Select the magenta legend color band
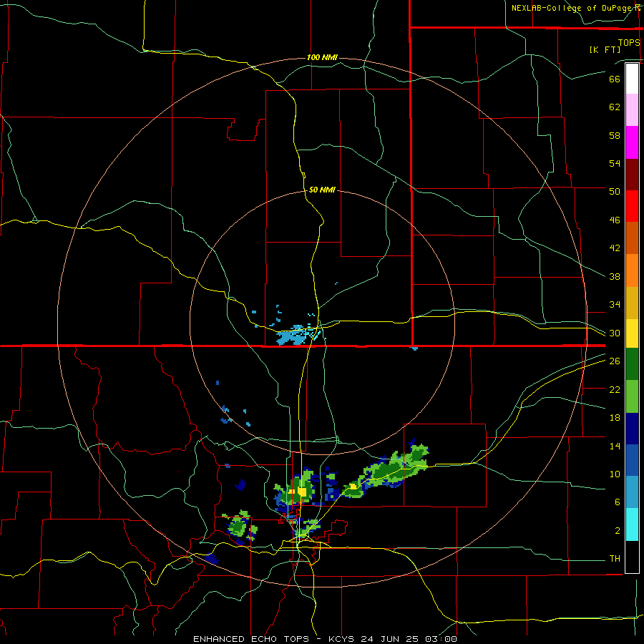Screen dimensions: 644x644 pyautogui.click(x=632, y=142)
